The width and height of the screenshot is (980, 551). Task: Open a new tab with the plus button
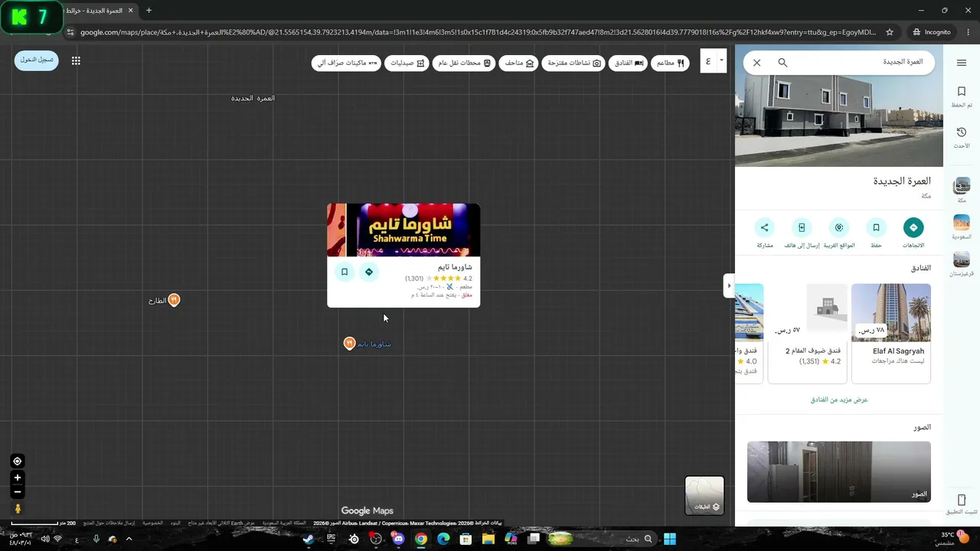pos(149,10)
